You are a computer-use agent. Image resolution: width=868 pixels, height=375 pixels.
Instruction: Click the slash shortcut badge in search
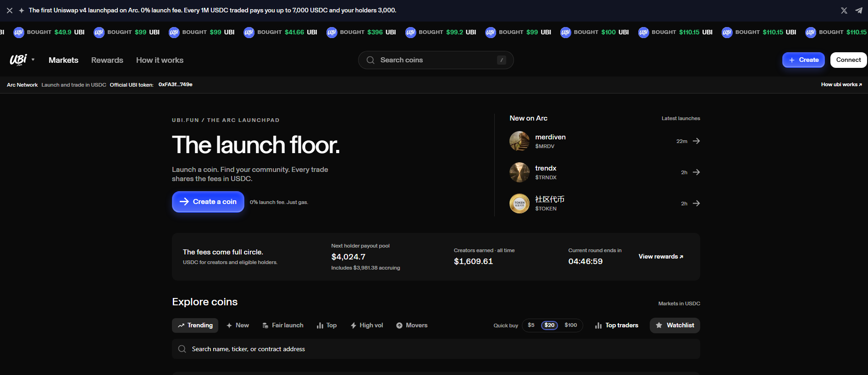[x=502, y=60]
